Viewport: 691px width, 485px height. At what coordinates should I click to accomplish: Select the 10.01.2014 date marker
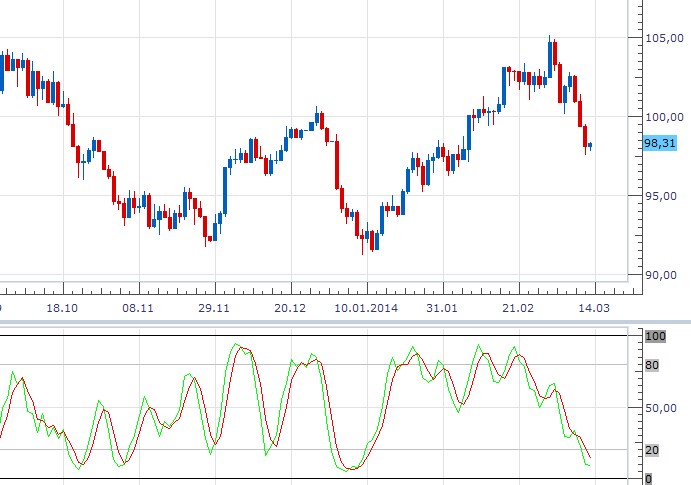click(366, 308)
